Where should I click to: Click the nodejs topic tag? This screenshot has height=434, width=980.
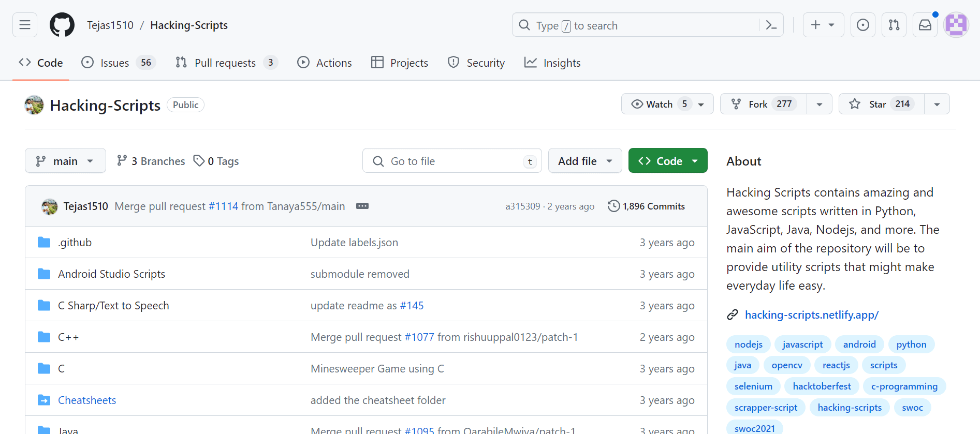pos(749,344)
